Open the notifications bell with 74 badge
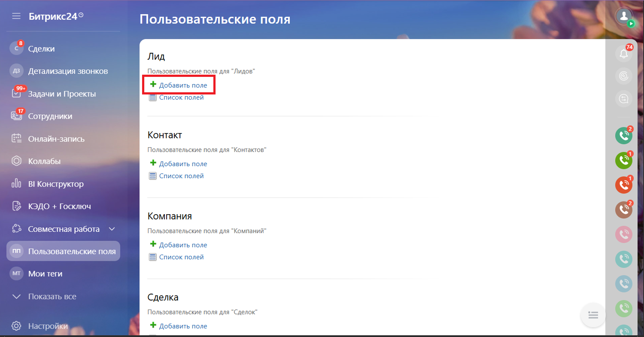This screenshot has height=337, width=644. (624, 54)
